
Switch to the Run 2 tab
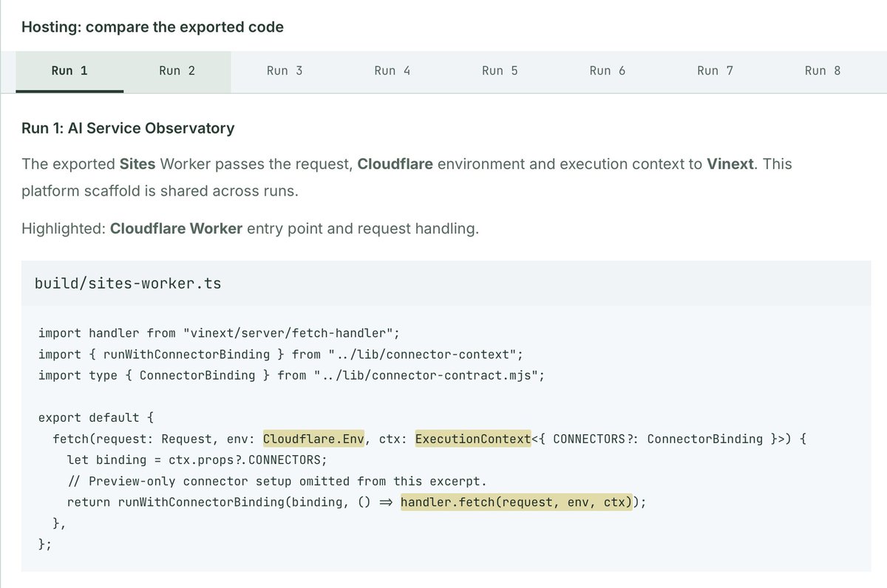pyautogui.click(x=177, y=71)
